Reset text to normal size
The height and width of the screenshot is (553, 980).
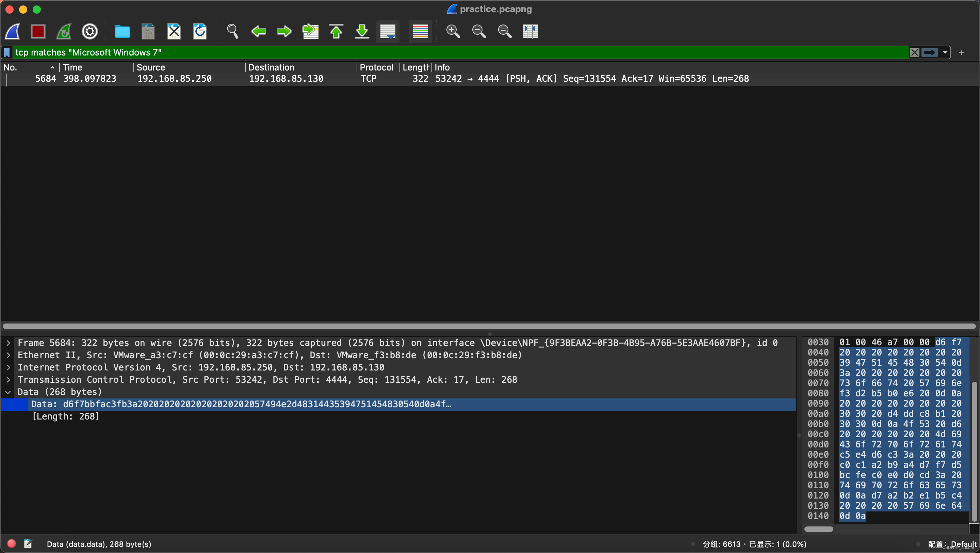pyautogui.click(x=504, y=31)
